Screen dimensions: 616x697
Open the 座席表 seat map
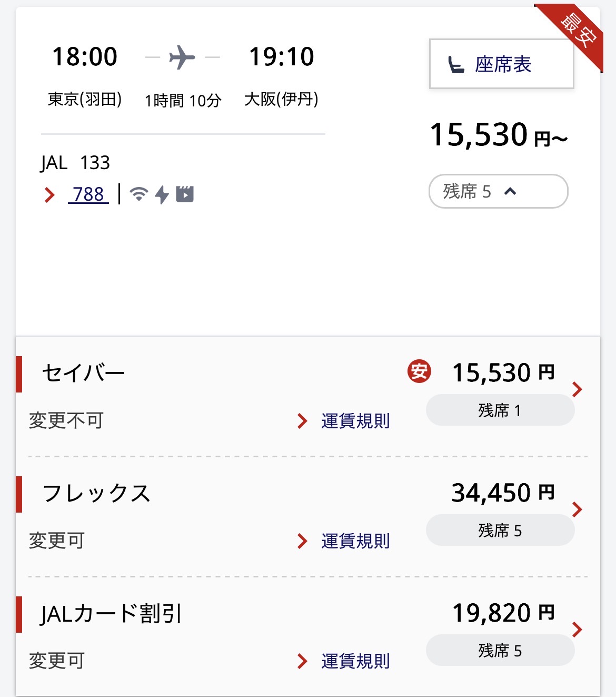501,64
